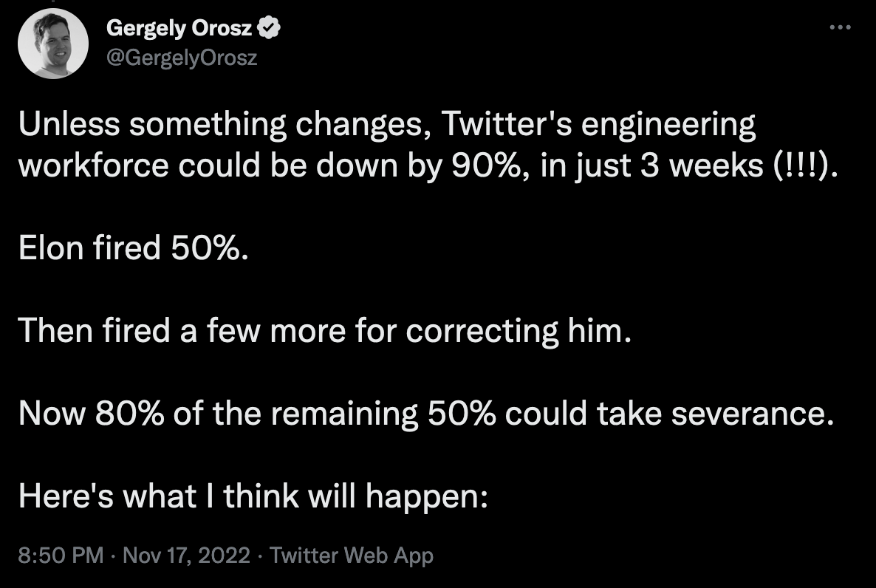Click the words 'correcting him'
The width and height of the screenshot is (876, 588).
click(518, 331)
